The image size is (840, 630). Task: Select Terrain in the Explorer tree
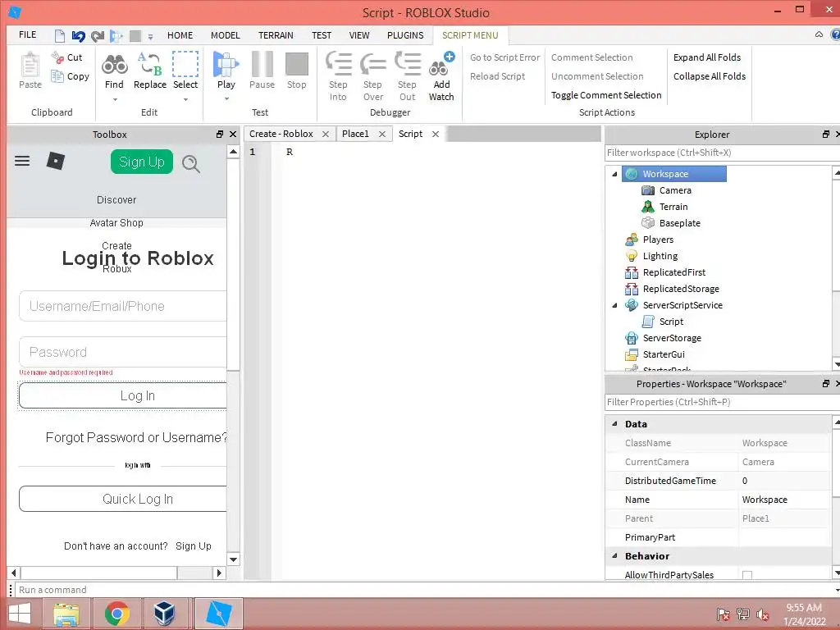pos(673,207)
